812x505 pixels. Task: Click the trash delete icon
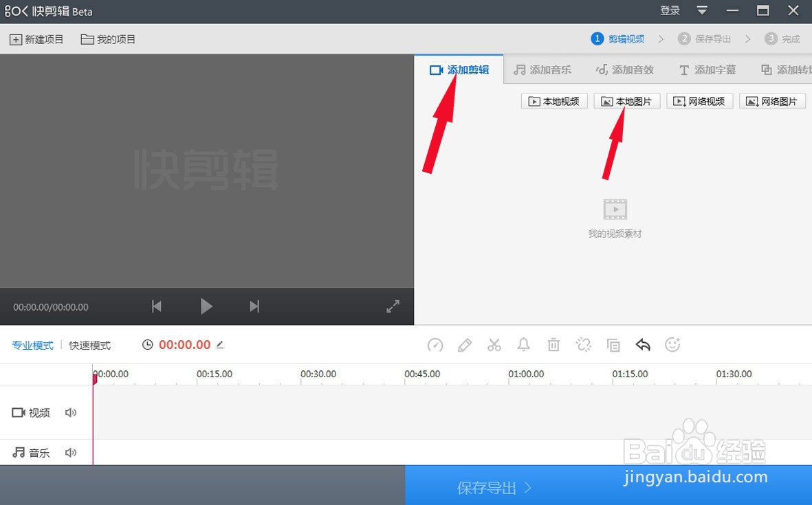click(553, 345)
